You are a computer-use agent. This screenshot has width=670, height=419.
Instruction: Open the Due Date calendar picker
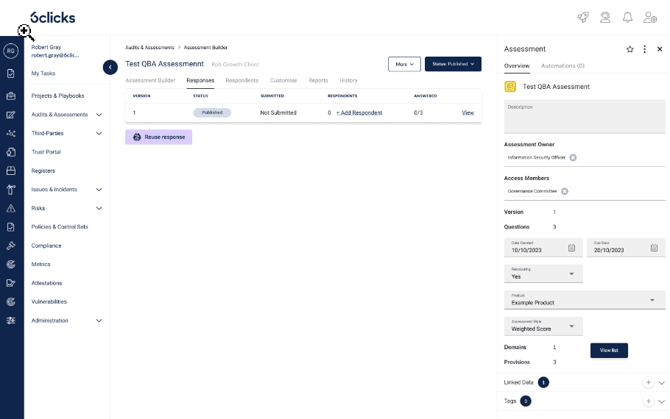tap(654, 248)
